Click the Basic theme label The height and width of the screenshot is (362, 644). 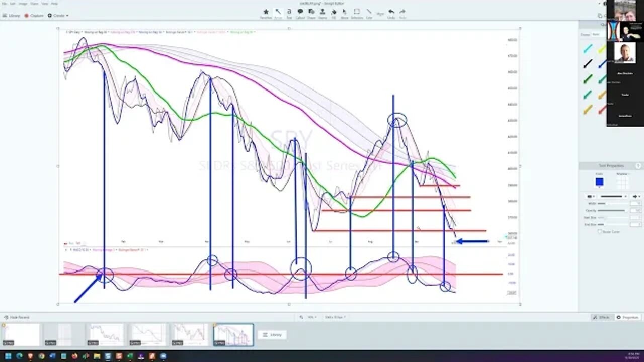pos(596,34)
